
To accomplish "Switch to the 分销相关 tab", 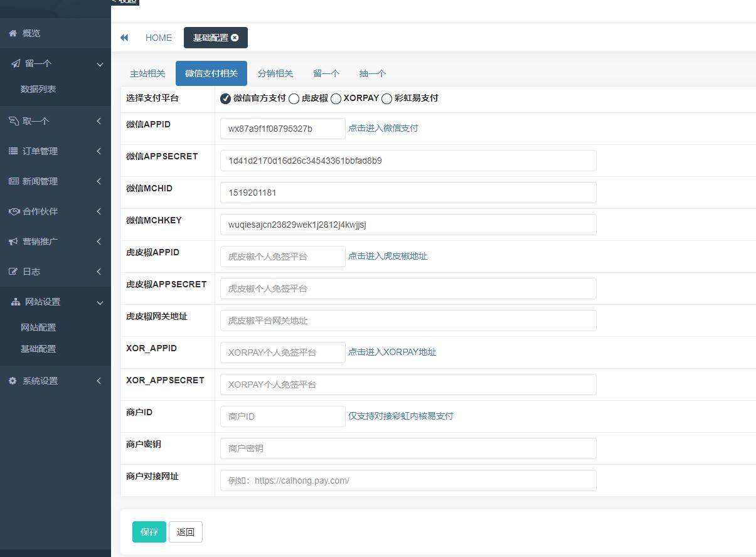I will pos(275,73).
